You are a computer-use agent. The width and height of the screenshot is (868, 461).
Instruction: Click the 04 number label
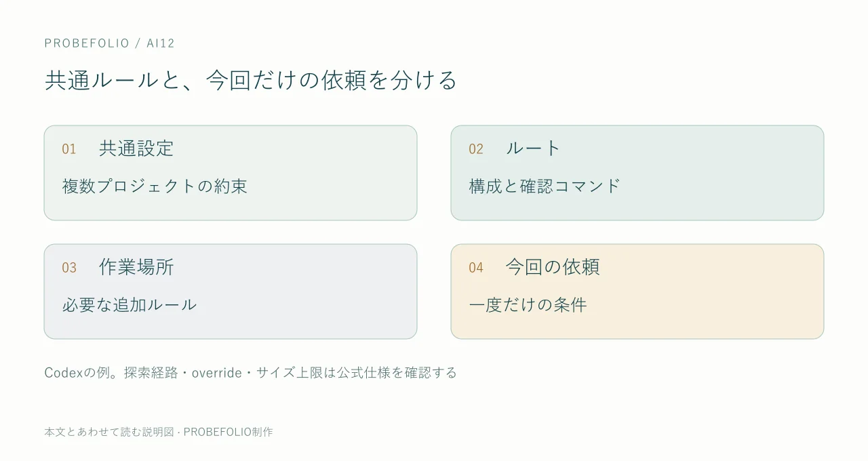476,268
